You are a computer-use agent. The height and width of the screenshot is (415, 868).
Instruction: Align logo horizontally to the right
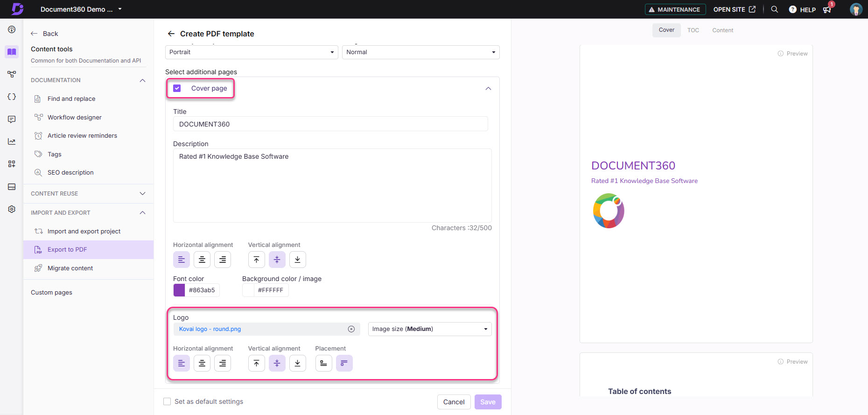223,363
